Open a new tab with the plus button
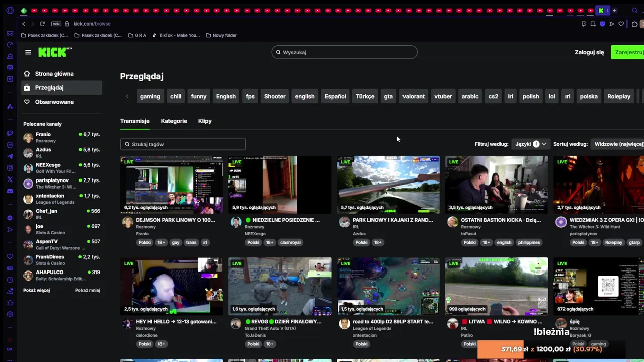644x362 pixels. coord(614,10)
